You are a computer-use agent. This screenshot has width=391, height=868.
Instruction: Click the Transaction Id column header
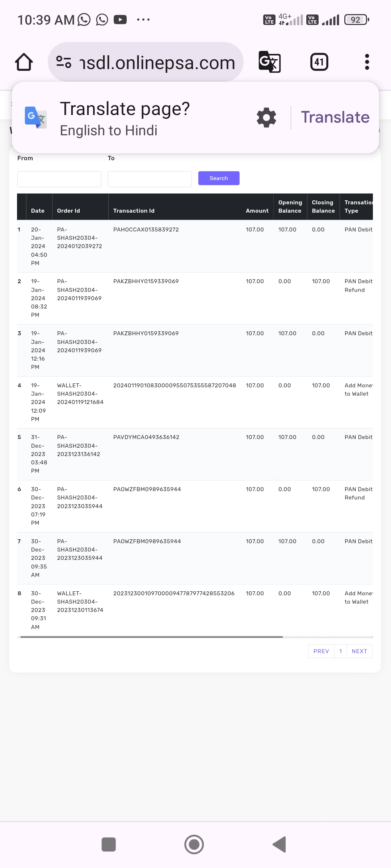pos(134,211)
